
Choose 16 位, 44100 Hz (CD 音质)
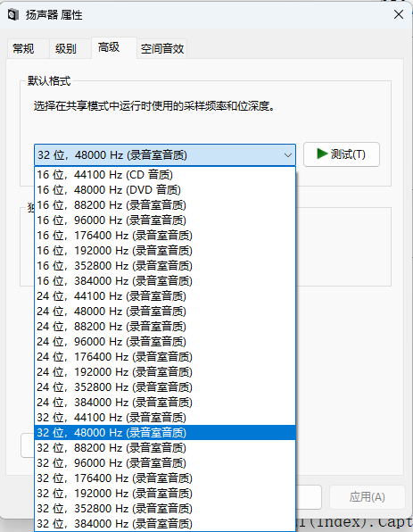165,175
